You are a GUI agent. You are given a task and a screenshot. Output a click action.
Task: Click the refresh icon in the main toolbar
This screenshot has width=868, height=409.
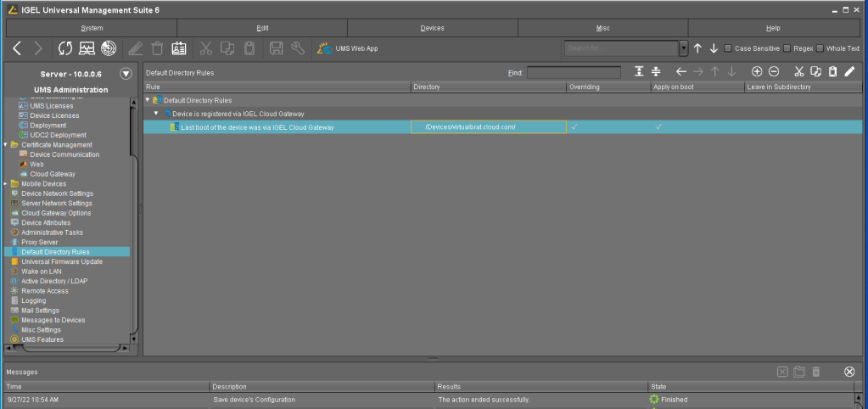tap(65, 48)
